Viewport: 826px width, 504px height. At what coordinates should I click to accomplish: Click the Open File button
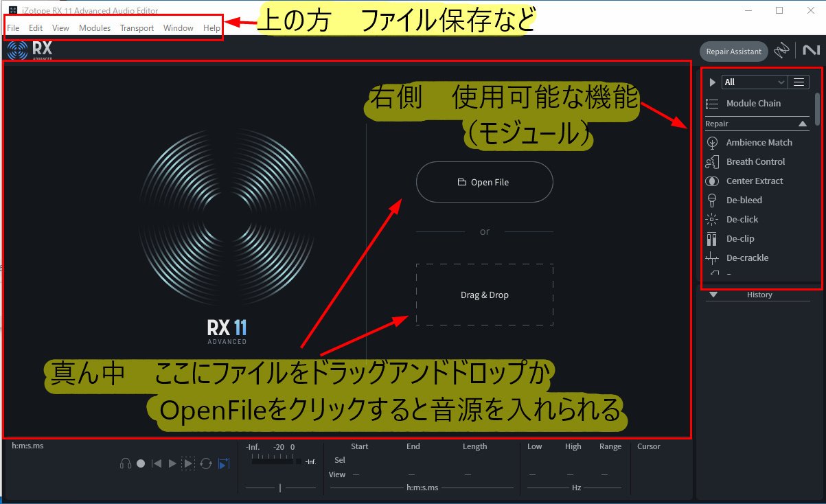click(484, 182)
